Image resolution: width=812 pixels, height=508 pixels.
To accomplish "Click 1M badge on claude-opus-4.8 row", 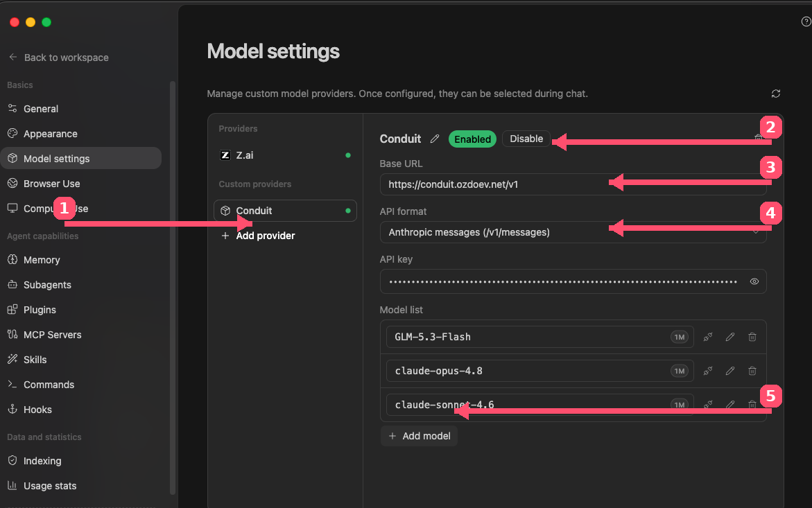I will 680,371.
